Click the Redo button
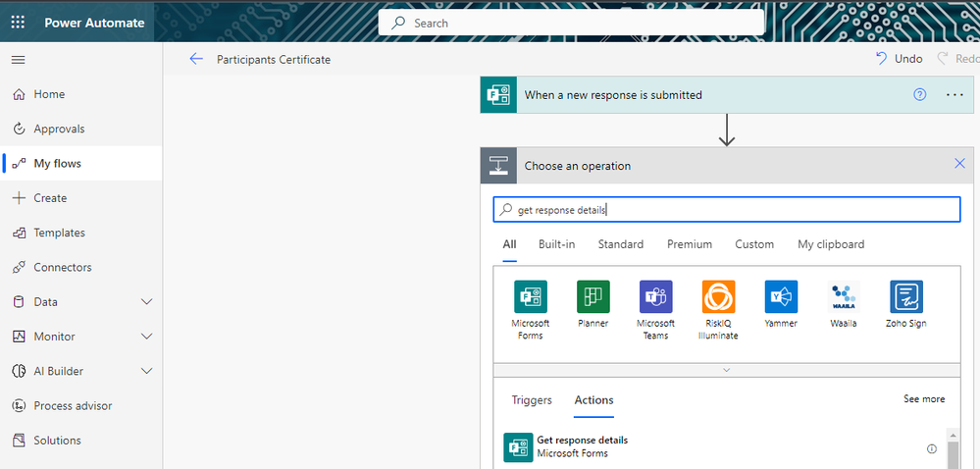Image resolution: width=980 pixels, height=469 pixels. click(x=957, y=59)
